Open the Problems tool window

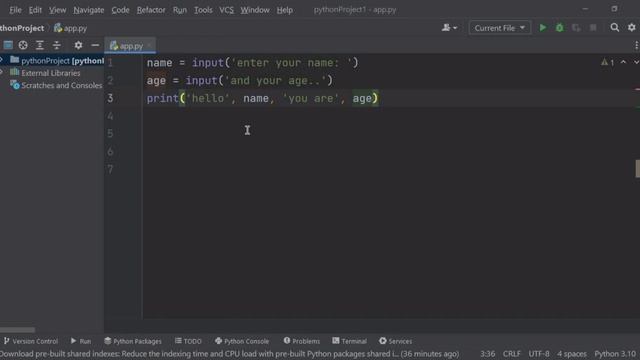click(302, 341)
